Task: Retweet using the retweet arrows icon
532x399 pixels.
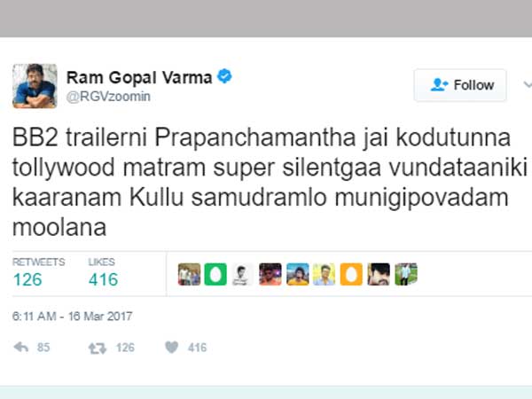Action: tap(98, 348)
